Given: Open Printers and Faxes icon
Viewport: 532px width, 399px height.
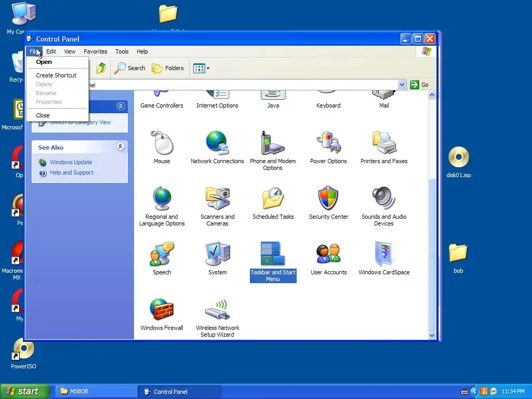Looking at the screenshot, I should click(x=384, y=143).
